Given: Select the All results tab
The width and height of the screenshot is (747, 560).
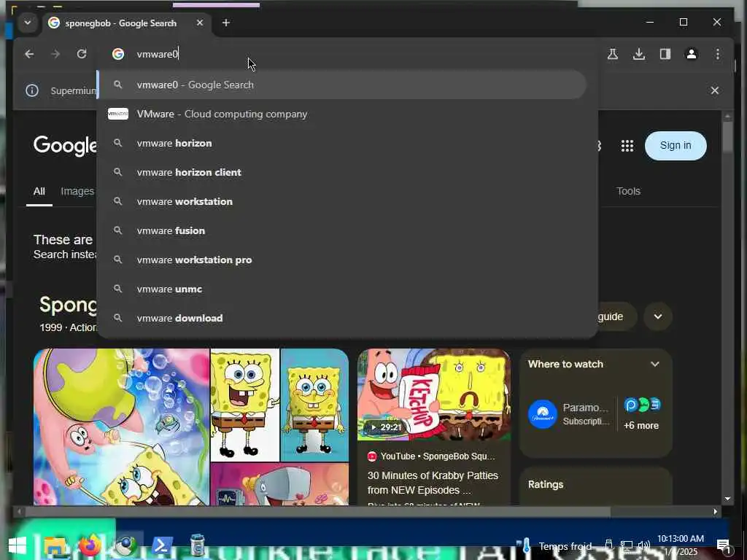Looking at the screenshot, I should 39,192.
